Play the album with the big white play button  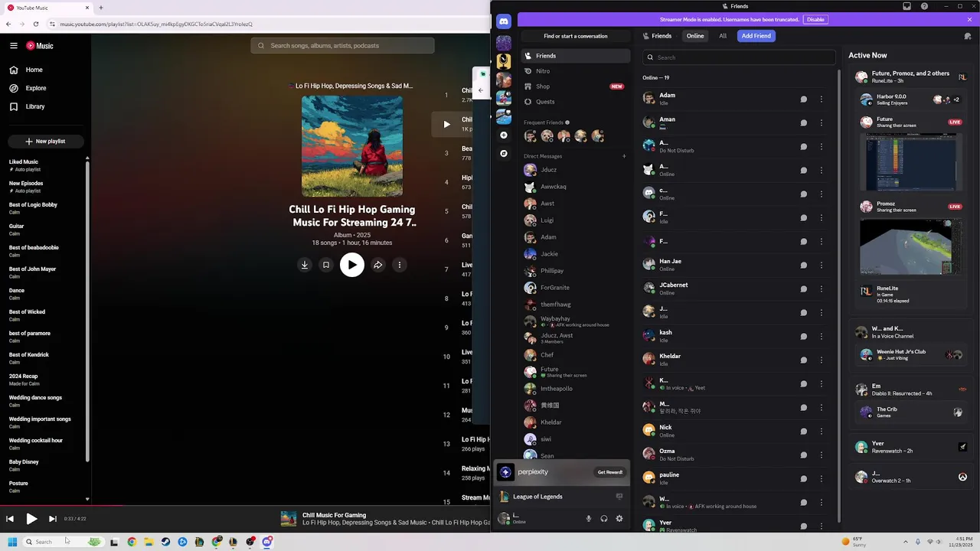[352, 265]
